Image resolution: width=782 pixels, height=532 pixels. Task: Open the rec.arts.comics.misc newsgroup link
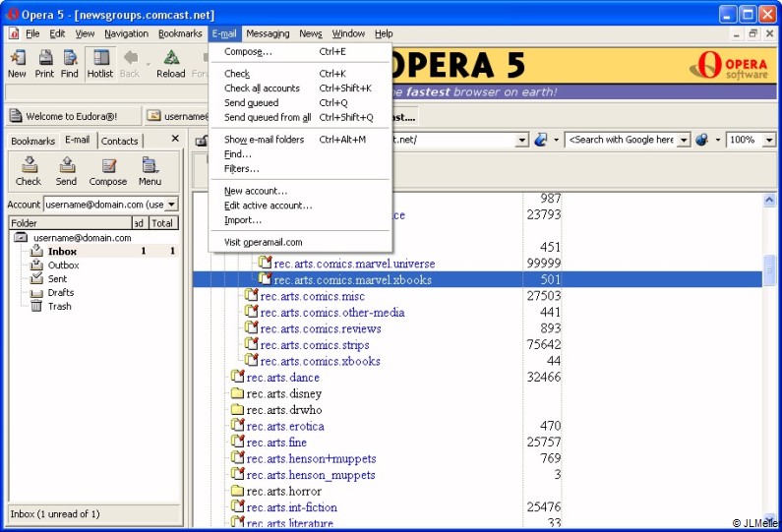(312, 296)
